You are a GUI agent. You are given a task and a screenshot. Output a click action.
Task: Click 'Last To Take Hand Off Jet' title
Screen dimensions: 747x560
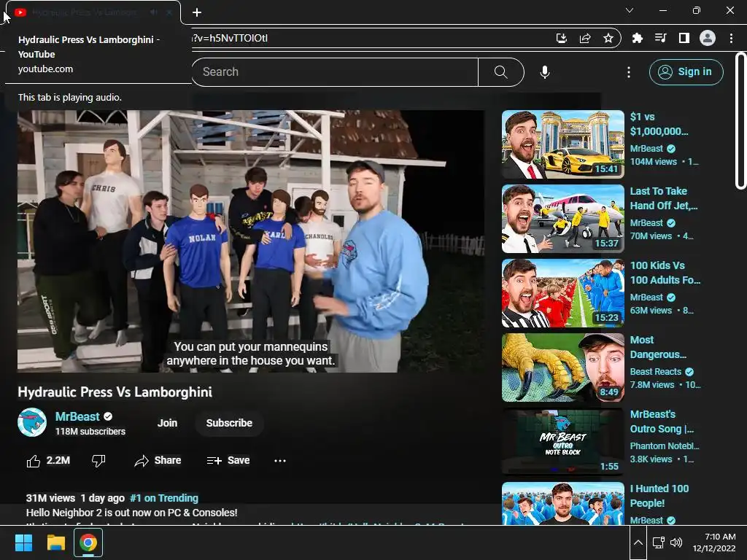coord(664,198)
